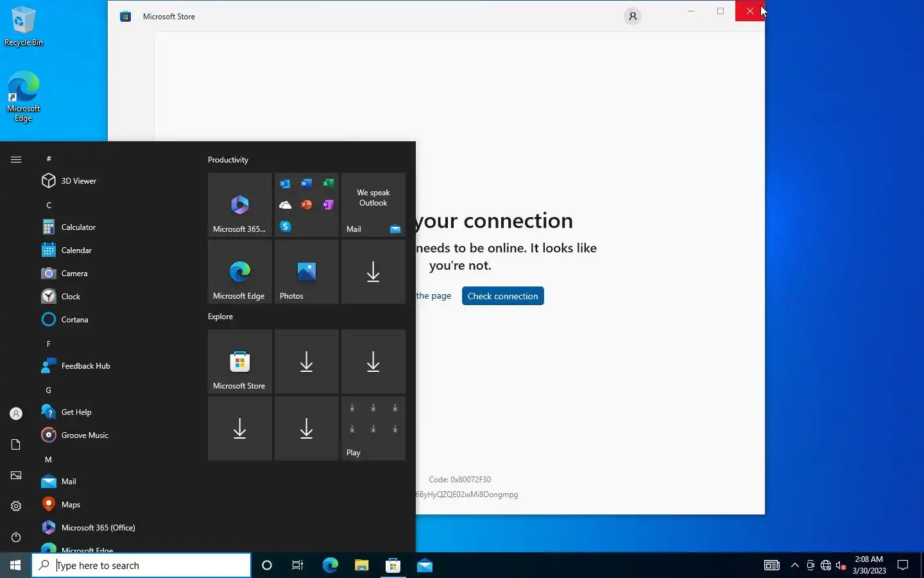Click the Meet Now tray icon
924x578 pixels.
pyautogui.click(x=810, y=565)
